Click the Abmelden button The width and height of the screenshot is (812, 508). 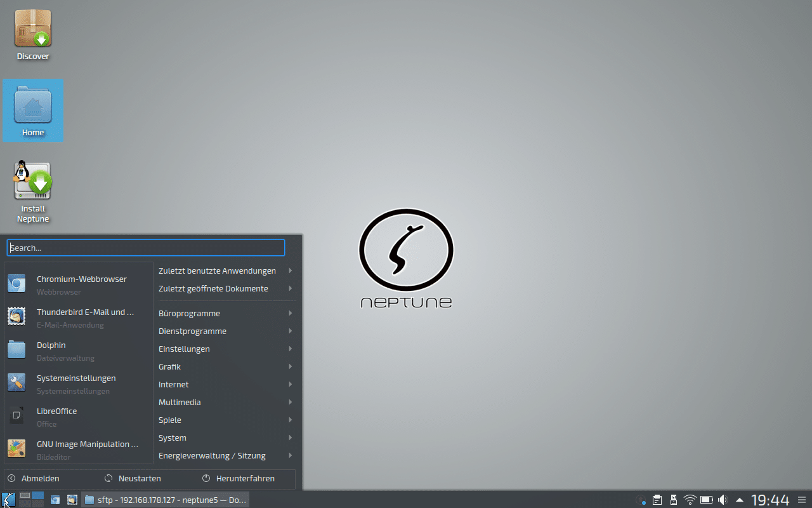34,478
